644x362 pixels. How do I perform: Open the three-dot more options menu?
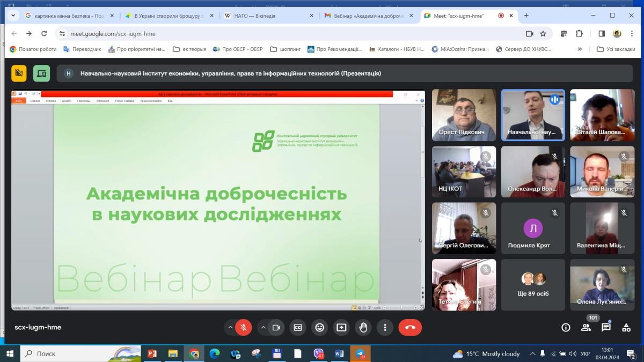pyautogui.click(x=385, y=328)
